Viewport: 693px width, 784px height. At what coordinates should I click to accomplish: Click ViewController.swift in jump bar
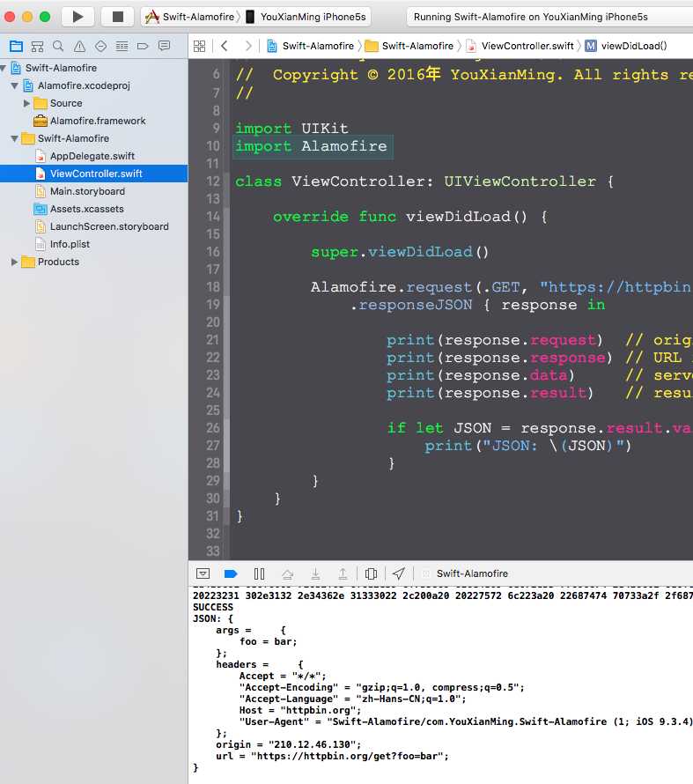[520, 46]
